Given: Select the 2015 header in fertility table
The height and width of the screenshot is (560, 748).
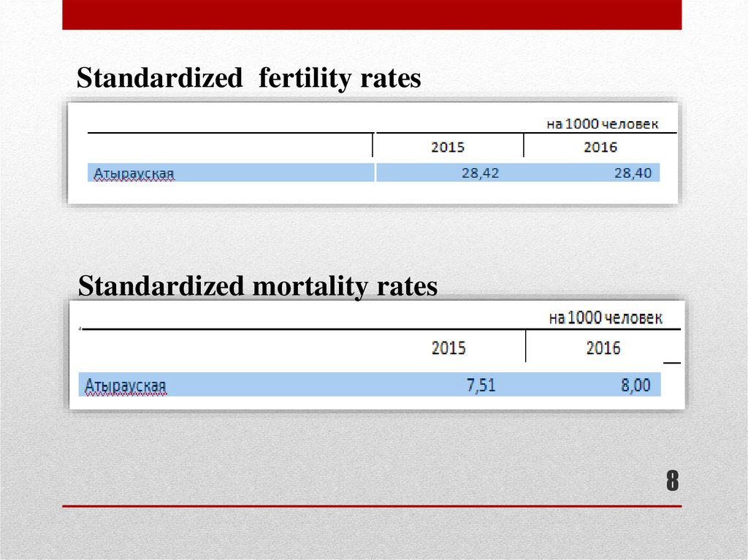Looking at the screenshot, I should tap(447, 147).
